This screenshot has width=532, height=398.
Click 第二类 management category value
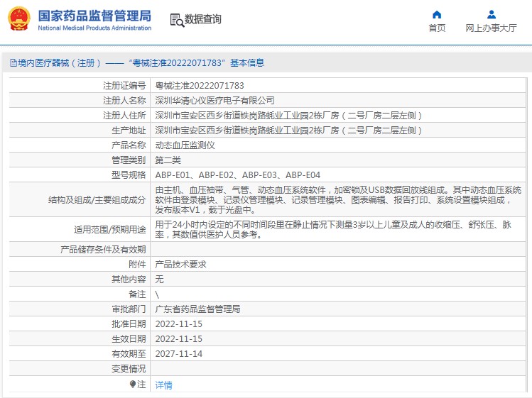click(168, 160)
